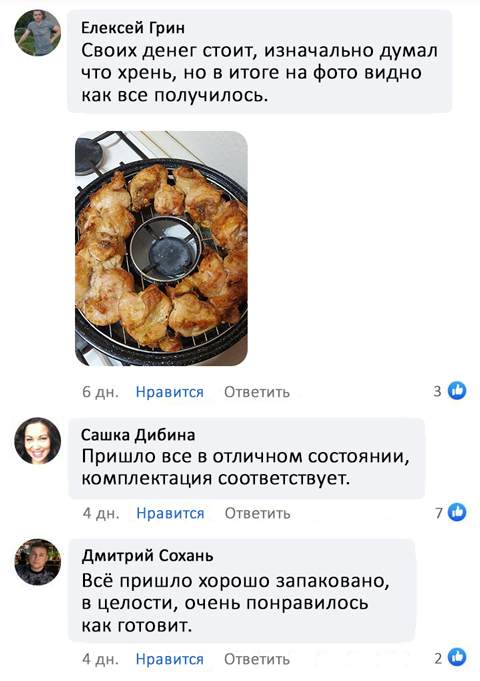
Task: Like Елексей Грин's comment via Нравится
Action: [169, 392]
